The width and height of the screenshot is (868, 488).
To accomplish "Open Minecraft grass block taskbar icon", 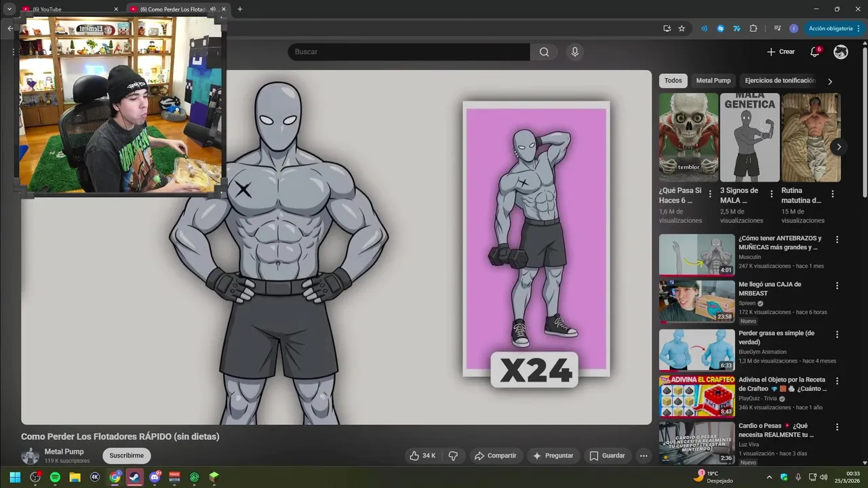I will tap(214, 477).
